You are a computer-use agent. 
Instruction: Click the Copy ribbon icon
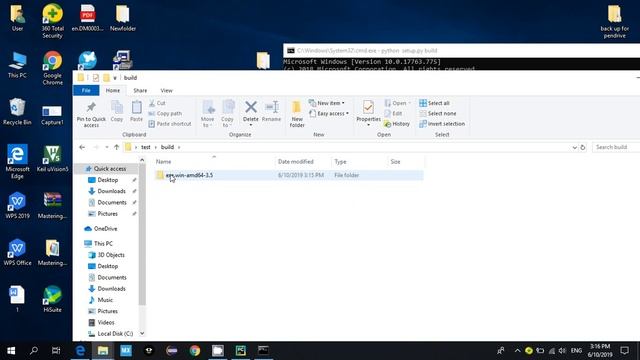[117, 111]
